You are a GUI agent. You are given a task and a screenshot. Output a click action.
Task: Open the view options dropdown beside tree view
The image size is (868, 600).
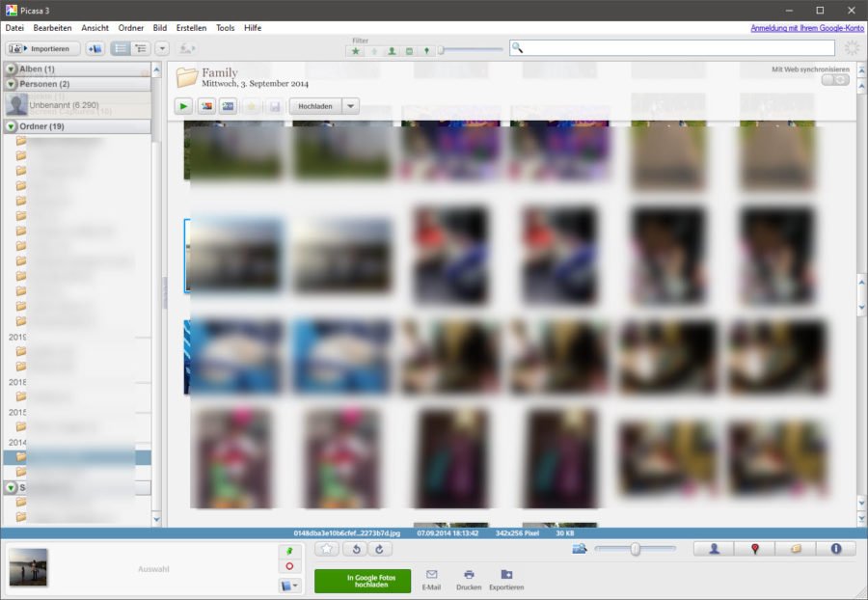[162, 48]
